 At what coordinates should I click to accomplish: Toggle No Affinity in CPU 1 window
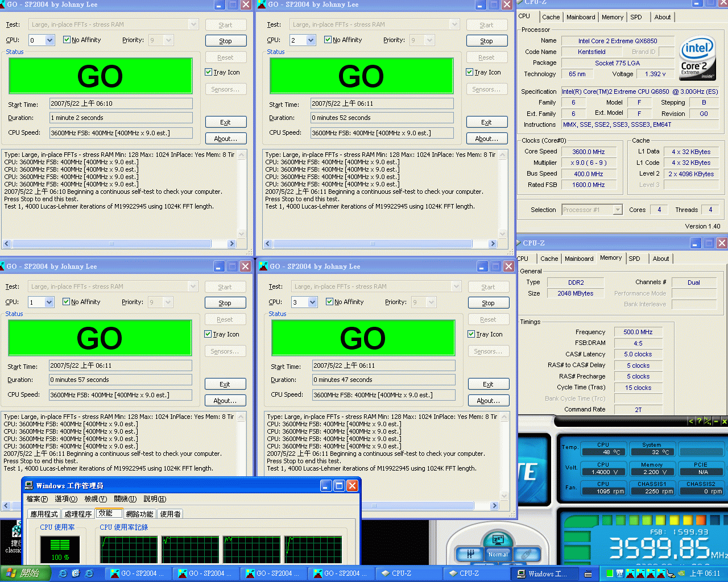[67, 302]
